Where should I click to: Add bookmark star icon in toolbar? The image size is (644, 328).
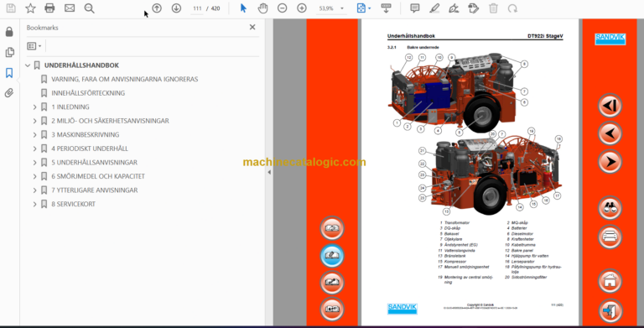30,8
